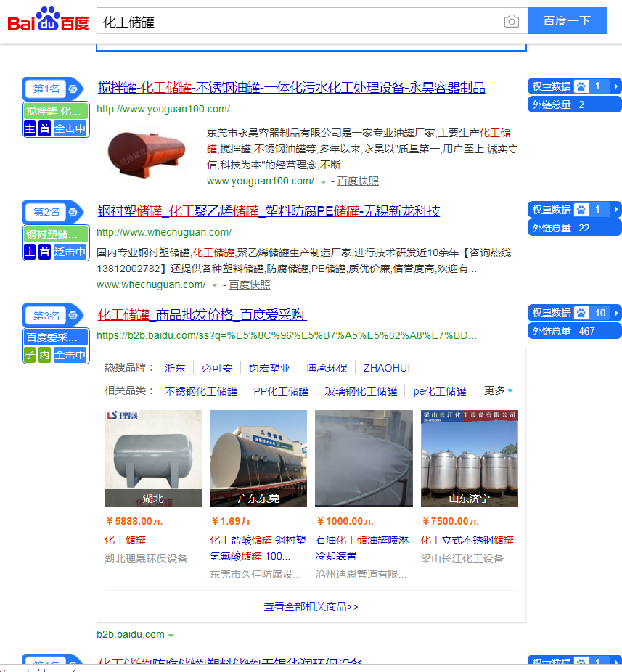Open 百度快照 for the youguan100 result
This screenshot has width=622, height=672.
click(x=358, y=181)
